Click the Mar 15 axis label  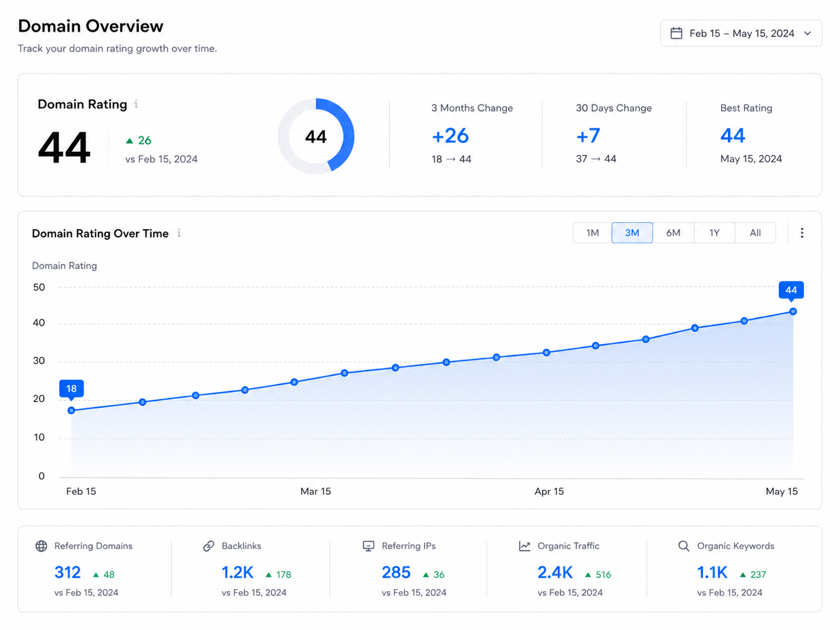tap(316, 491)
